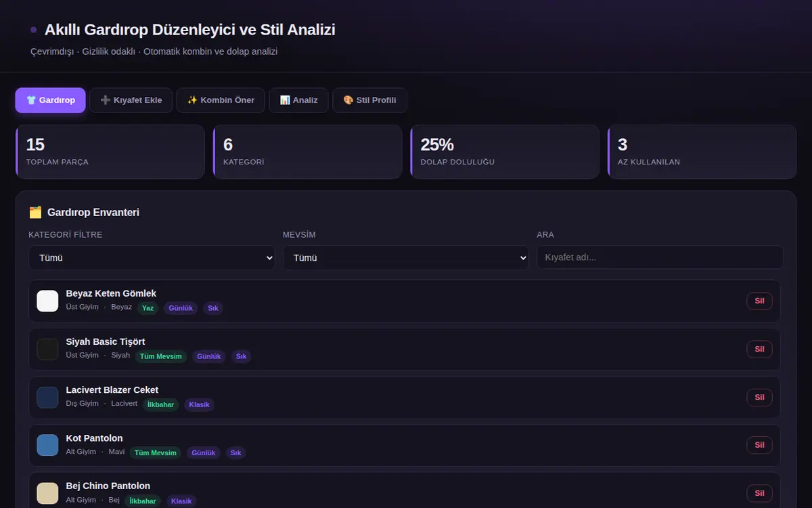
Task: Click the Gardırop Envanteri heading
Action: pos(84,212)
